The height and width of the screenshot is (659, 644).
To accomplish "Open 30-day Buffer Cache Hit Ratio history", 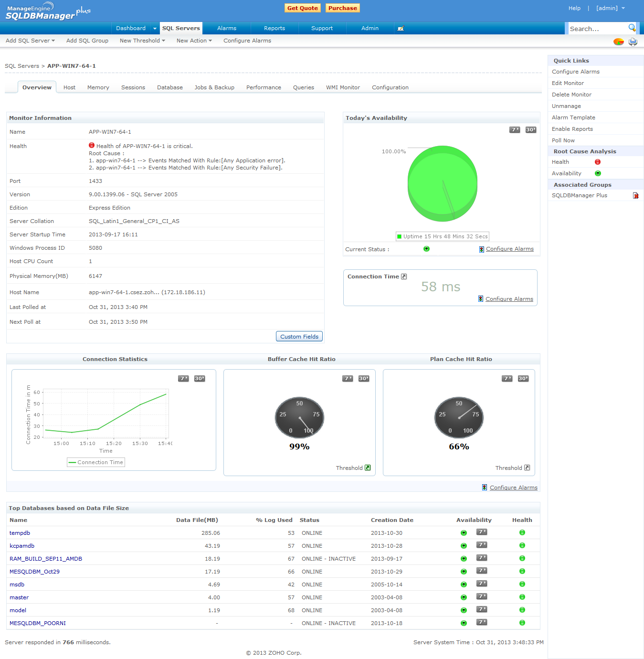I will [x=364, y=379].
